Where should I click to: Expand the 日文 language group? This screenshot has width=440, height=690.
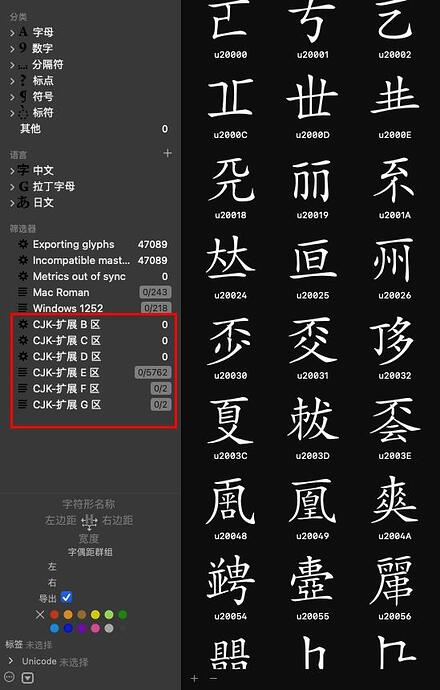pyautogui.click(x=12, y=203)
